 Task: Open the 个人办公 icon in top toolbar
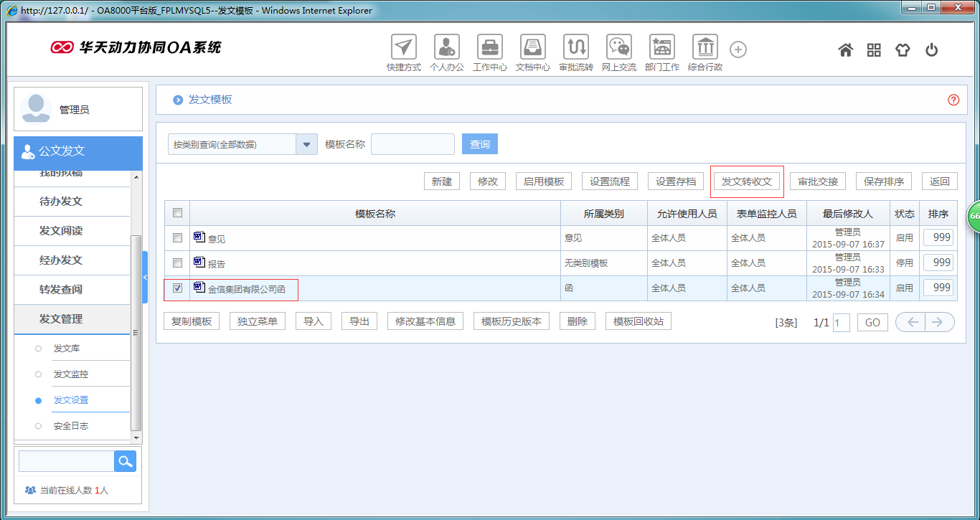click(447, 49)
